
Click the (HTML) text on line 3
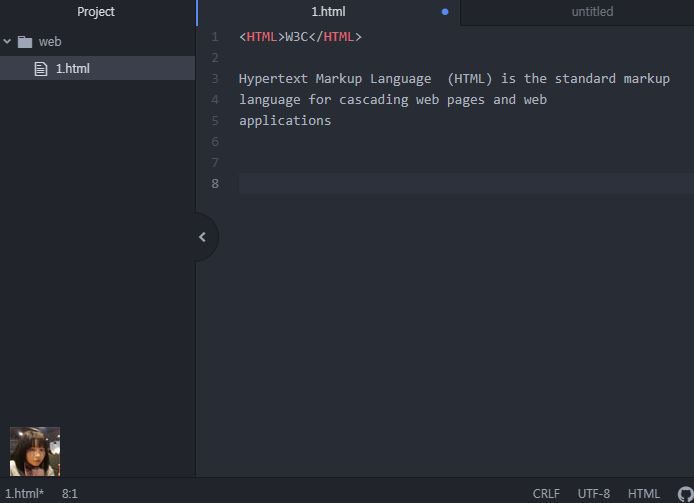(x=469, y=79)
